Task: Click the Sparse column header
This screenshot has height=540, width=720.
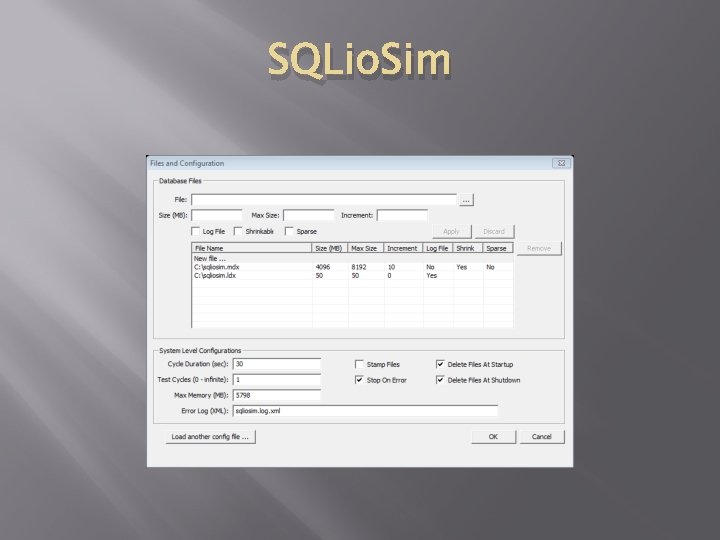Action: coord(498,248)
